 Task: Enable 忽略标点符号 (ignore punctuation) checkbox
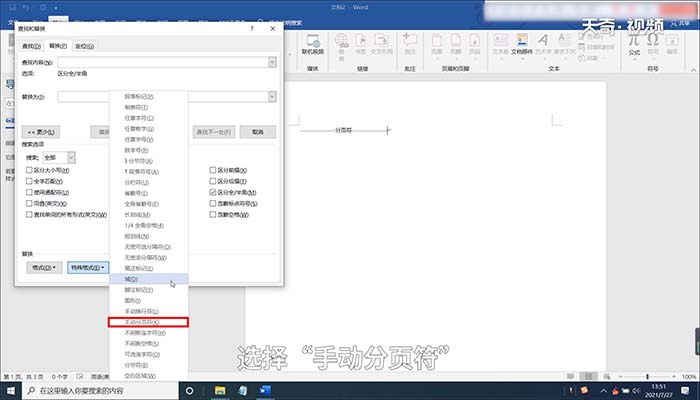coord(213,204)
